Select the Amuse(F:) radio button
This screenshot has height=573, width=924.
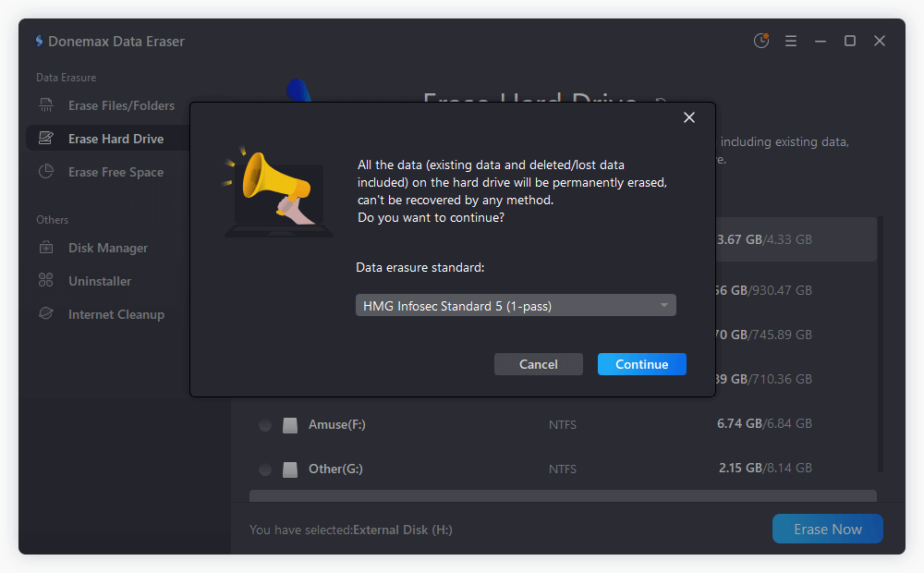tap(265, 425)
